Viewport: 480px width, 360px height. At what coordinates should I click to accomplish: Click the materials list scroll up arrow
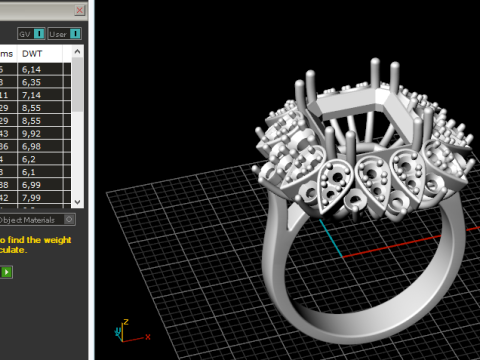77,51
